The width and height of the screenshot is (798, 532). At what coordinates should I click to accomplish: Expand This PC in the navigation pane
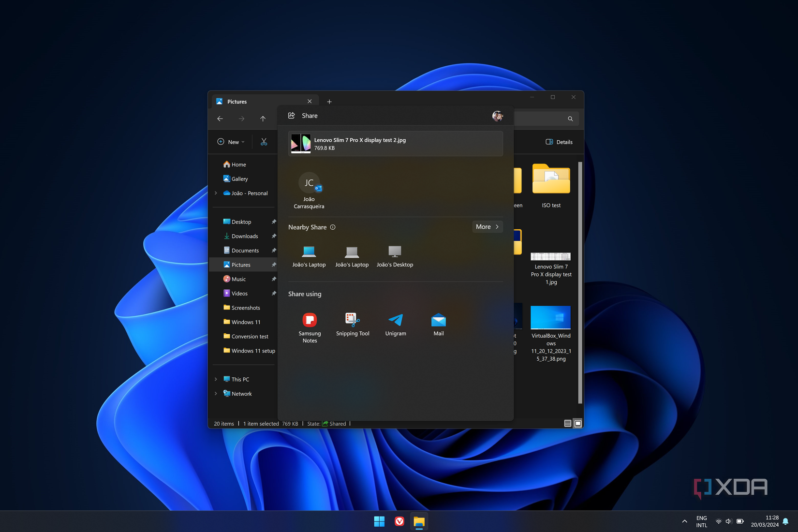(215, 379)
